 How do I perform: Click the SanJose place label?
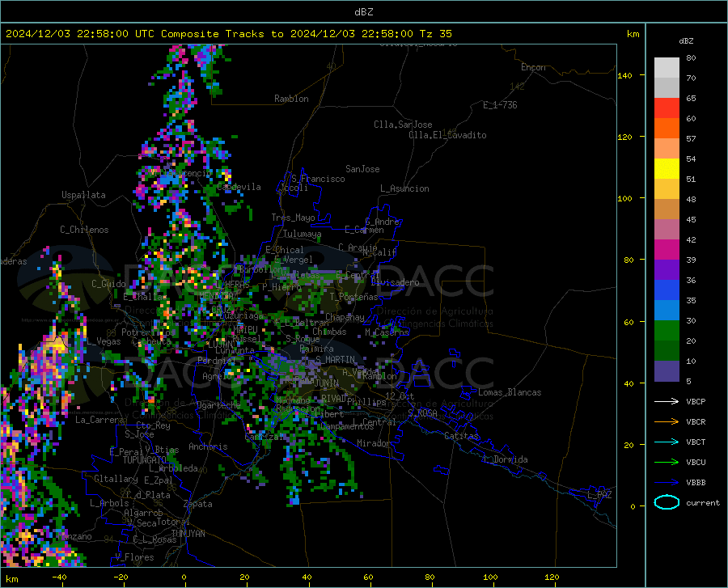[x=362, y=169]
